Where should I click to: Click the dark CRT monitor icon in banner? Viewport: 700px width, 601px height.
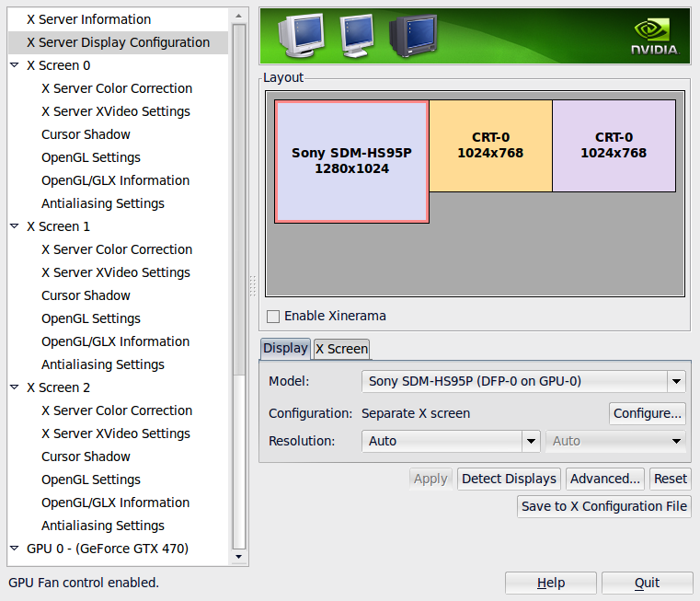pos(412,37)
